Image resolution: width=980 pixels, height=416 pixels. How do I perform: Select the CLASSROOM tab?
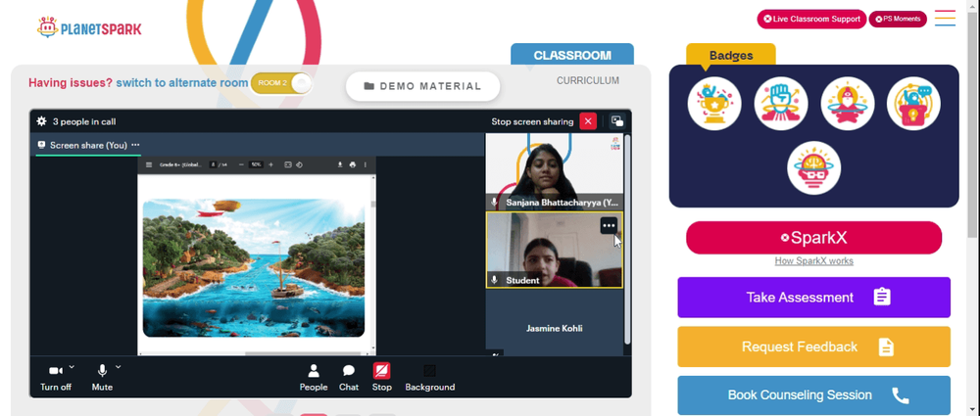click(x=572, y=55)
